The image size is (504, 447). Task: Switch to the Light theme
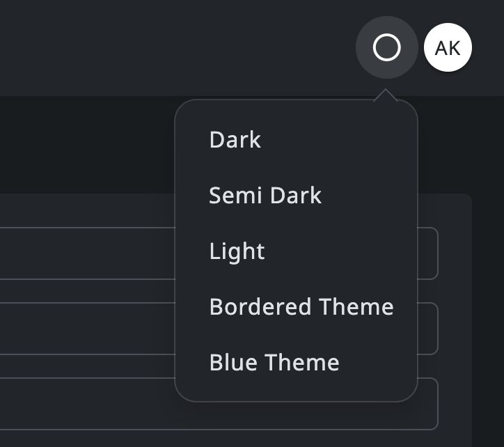point(237,251)
